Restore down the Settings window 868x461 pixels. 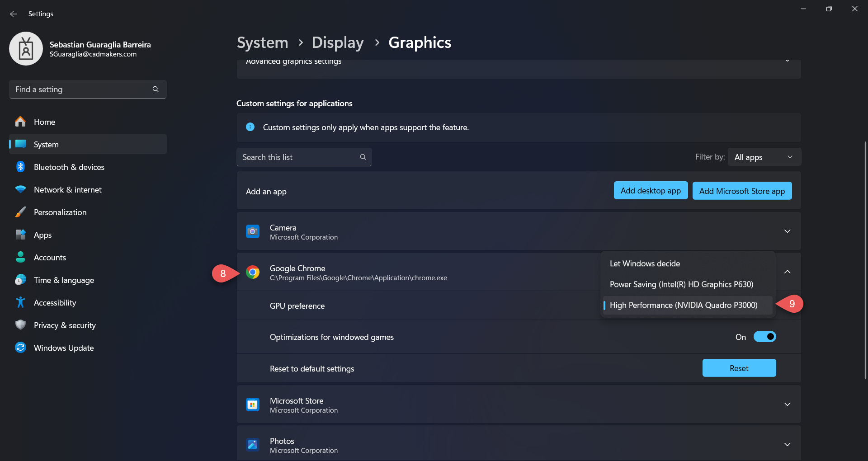829,9
